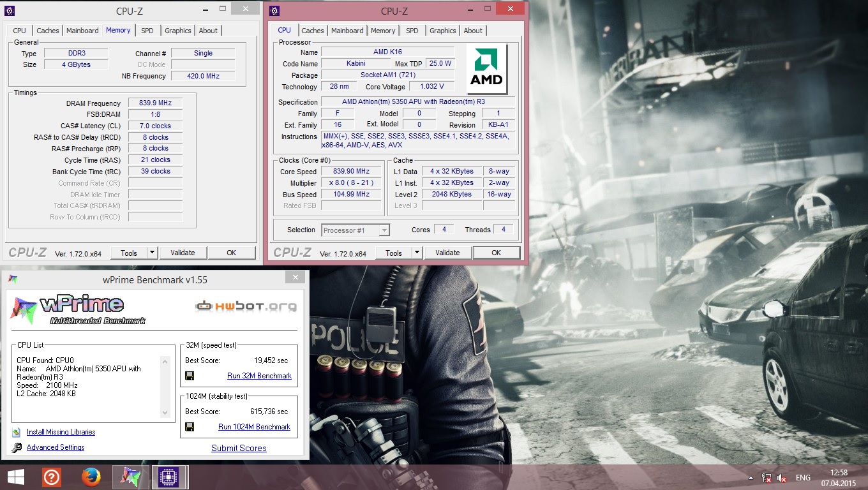Screen dimensions: 868x490
Task: Run the 32M Benchmark
Action: click(259, 376)
